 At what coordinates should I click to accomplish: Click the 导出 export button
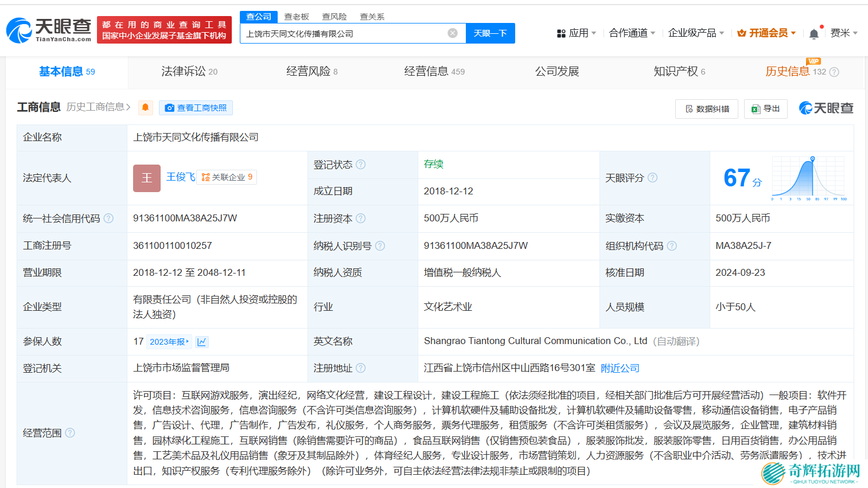[766, 108]
